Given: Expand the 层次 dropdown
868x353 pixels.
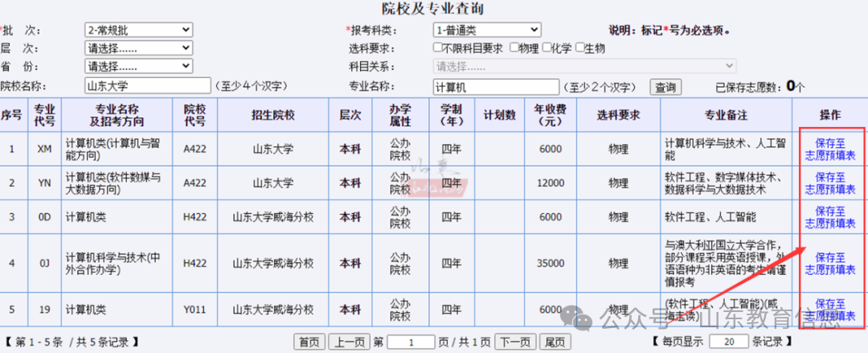Looking at the screenshot, I should pos(138,48).
